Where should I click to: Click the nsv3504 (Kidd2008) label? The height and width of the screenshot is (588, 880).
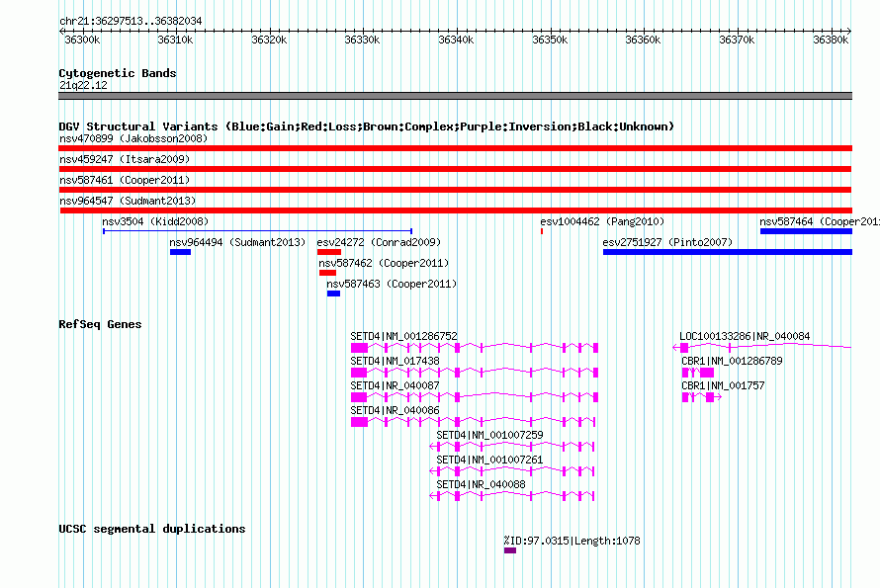155,221
